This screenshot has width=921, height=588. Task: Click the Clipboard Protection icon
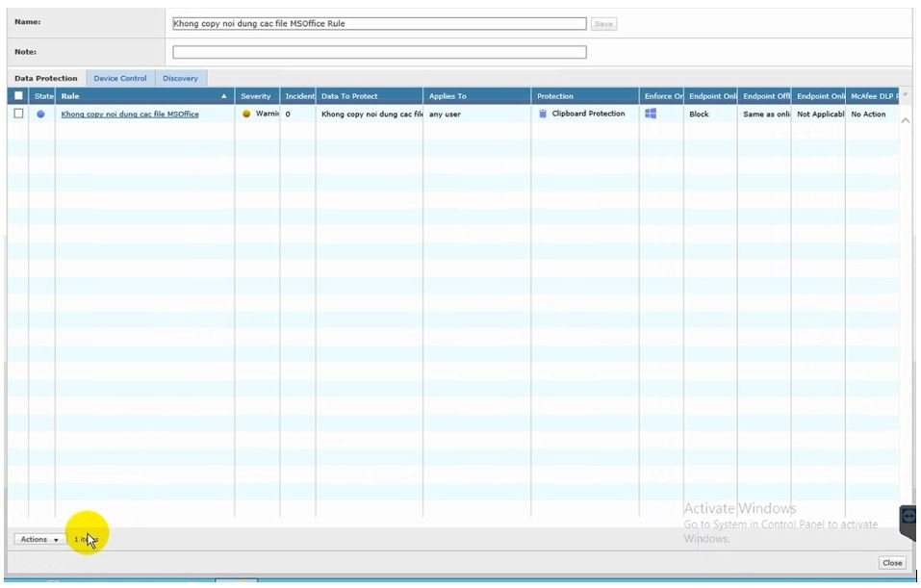(543, 114)
